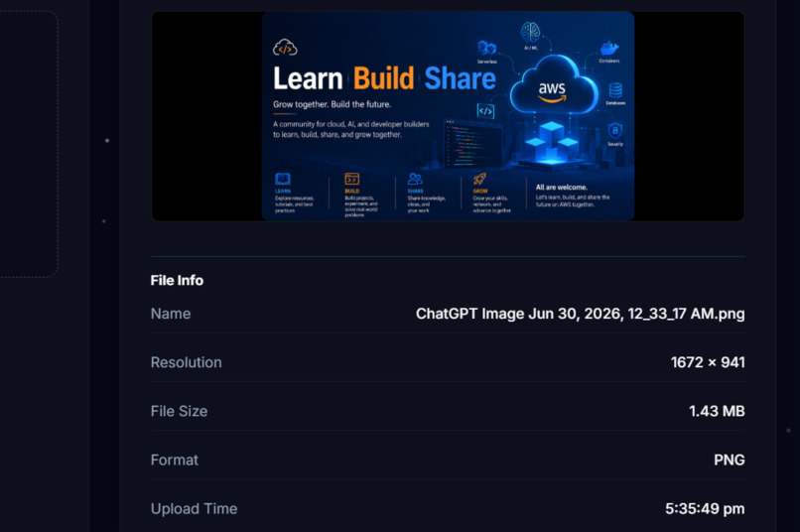Click the SHARE people icon
The image size is (800, 532).
click(415, 179)
